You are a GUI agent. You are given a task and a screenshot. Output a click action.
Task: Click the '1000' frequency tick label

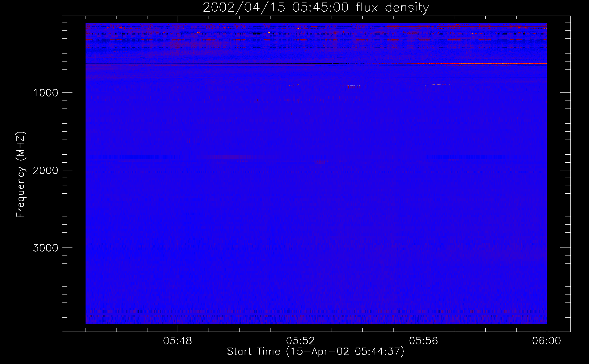click(46, 93)
